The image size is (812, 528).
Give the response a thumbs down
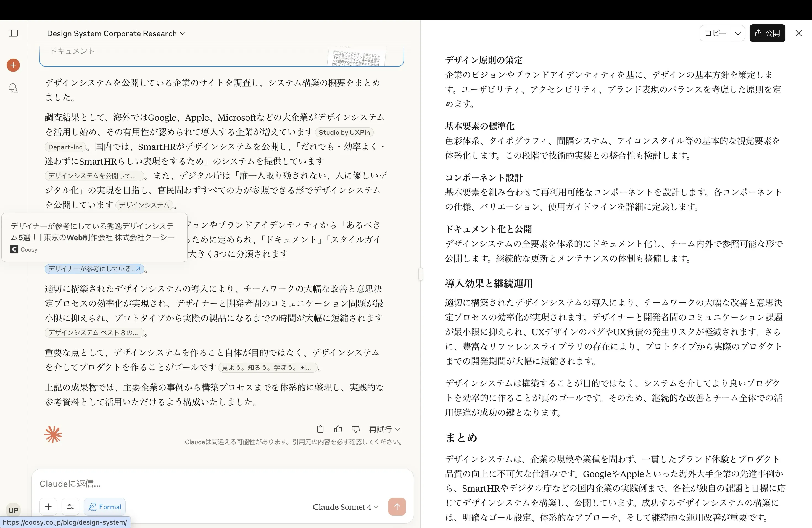[x=355, y=429]
